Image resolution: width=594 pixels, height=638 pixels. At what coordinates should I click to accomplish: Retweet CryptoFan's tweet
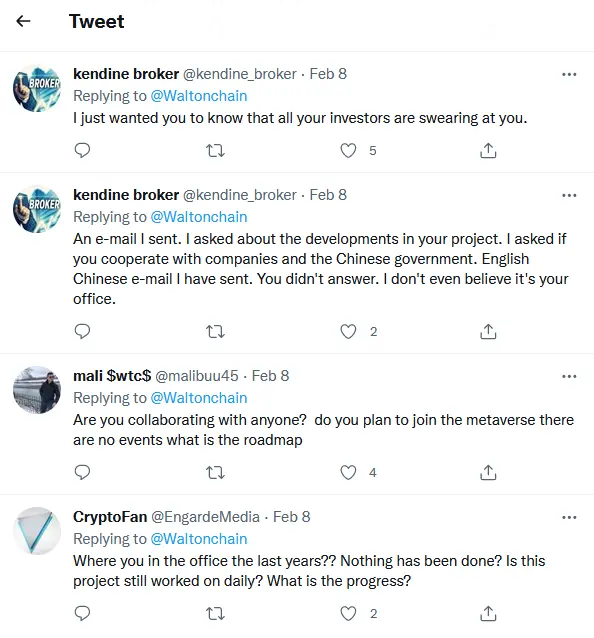(x=215, y=614)
